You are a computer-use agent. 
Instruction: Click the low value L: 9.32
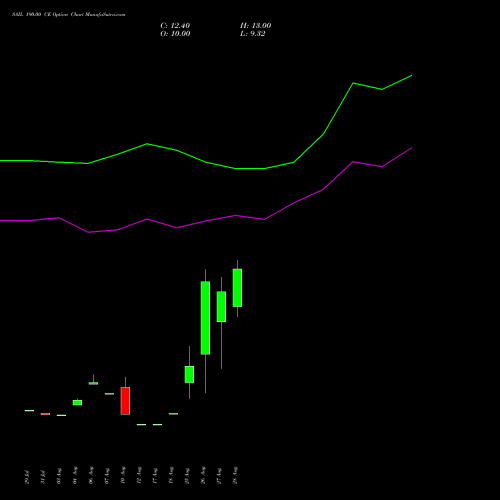click(x=253, y=34)
